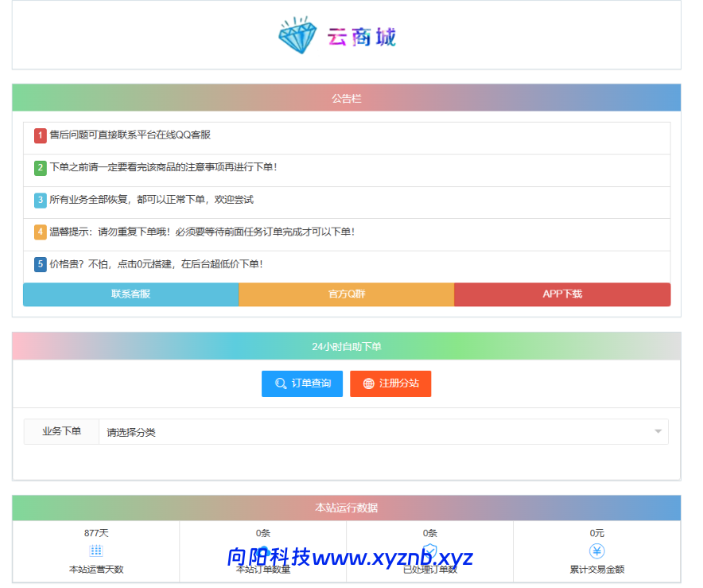703x588 pixels.
Task: Click the 本站运行数据 panel header
Action: pyautogui.click(x=346, y=508)
